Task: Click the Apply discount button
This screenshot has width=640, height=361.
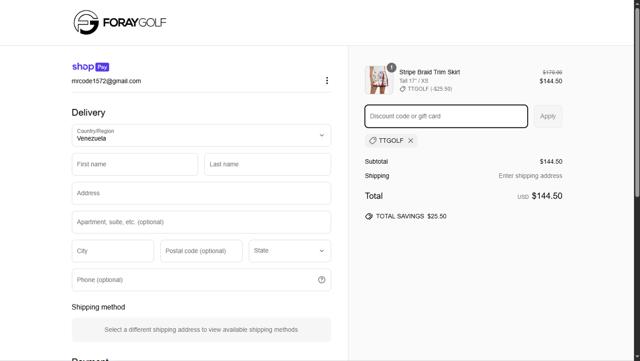Action: (548, 116)
